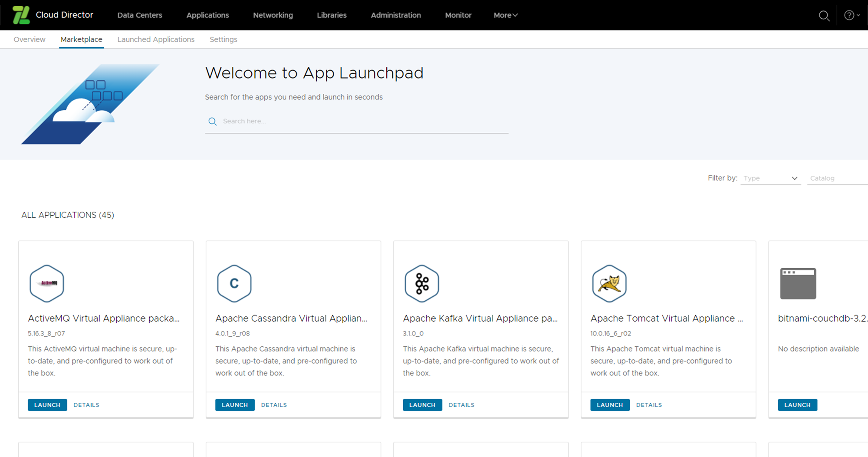Click the Apache Cassandra app icon

tap(234, 283)
